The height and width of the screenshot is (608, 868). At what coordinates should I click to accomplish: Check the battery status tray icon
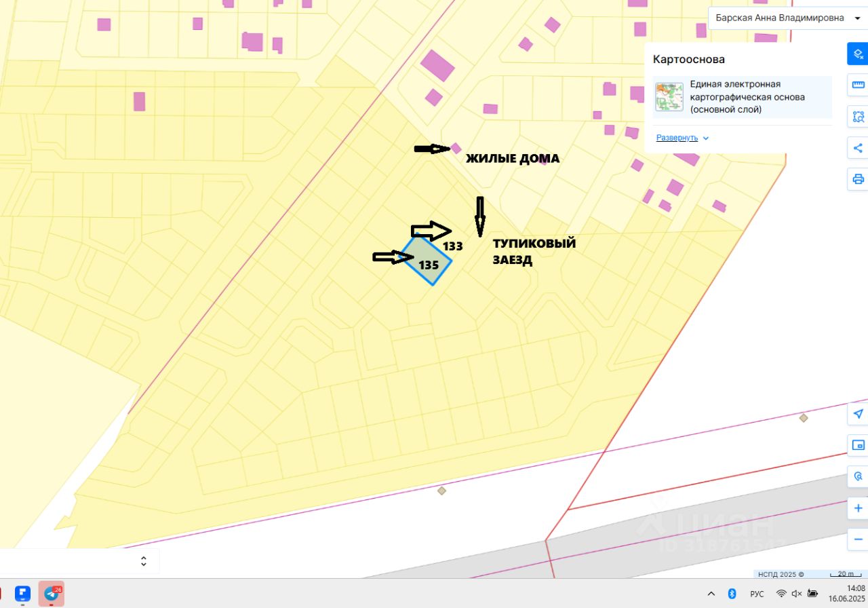coord(812,594)
